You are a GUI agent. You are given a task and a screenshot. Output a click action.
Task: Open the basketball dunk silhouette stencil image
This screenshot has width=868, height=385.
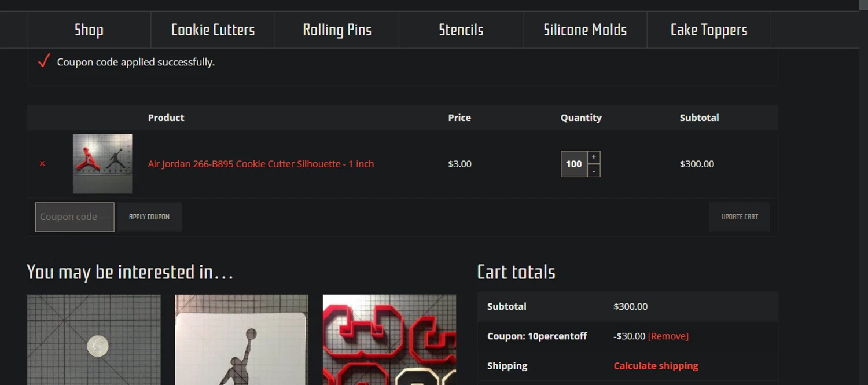[x=242, y=340]
